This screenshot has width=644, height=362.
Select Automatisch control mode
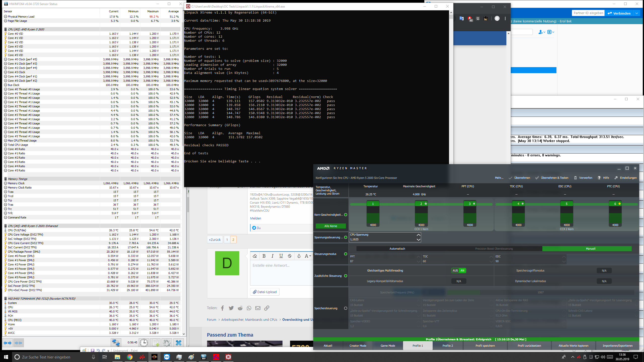pyautogui.click(x=397, y=249)
